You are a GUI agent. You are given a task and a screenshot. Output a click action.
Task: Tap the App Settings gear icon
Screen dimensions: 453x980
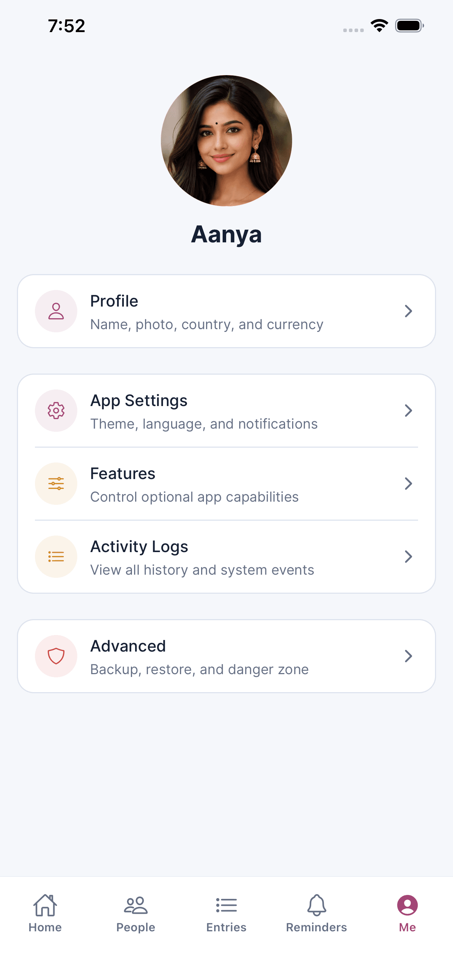(x=56, y=411)
